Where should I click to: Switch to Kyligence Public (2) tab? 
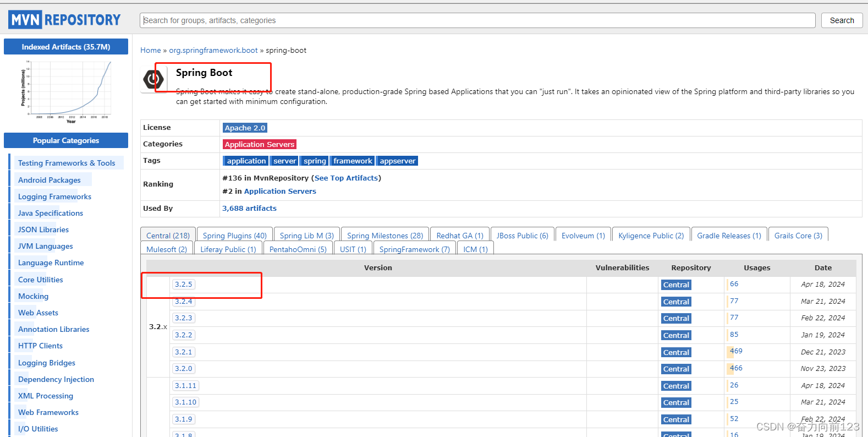pos(651,235)
